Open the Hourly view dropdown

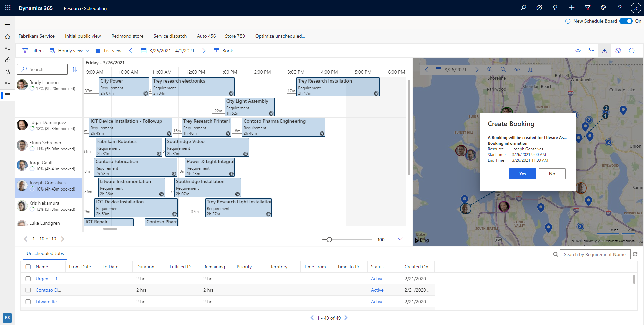69,51
